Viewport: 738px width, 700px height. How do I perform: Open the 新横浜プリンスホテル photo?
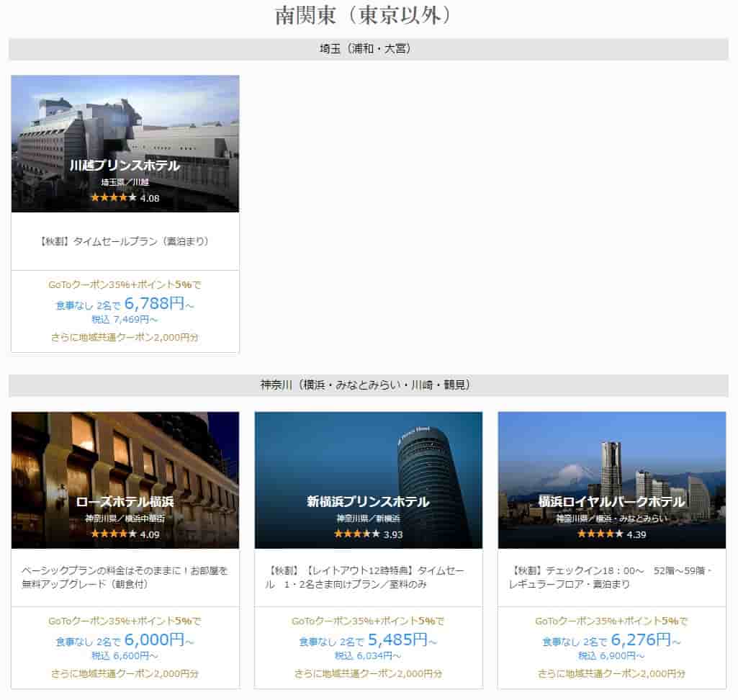(369, 480)
